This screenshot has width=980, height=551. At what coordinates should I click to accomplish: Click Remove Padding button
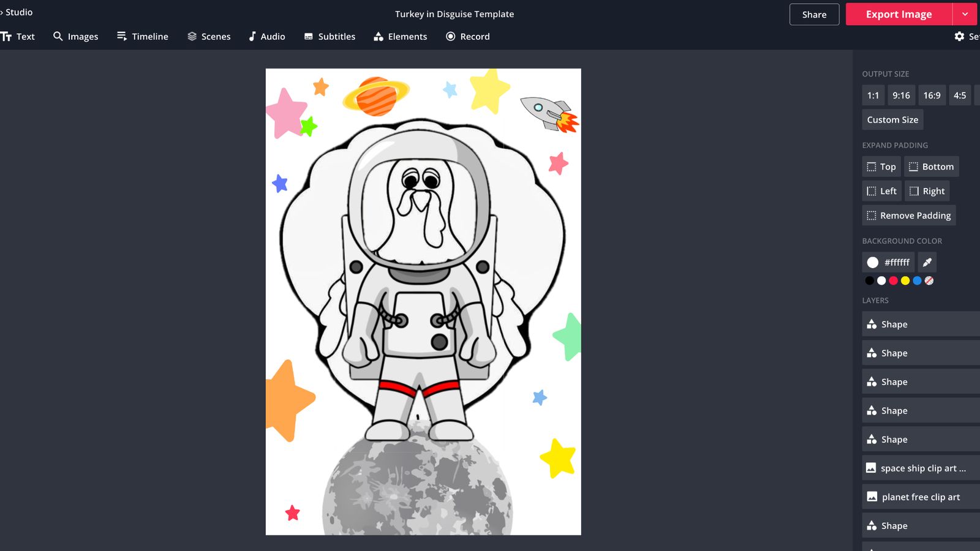click(x=908, y=216)
